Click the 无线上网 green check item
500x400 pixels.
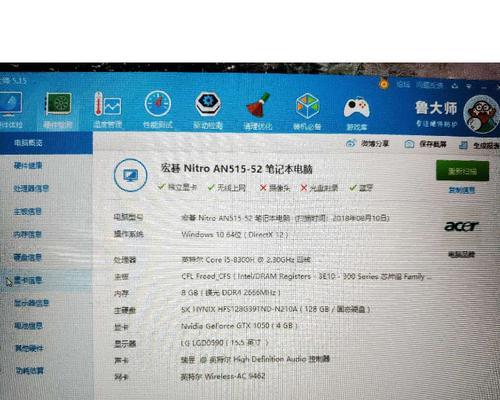pyautogui.click(x=227, y=188)
